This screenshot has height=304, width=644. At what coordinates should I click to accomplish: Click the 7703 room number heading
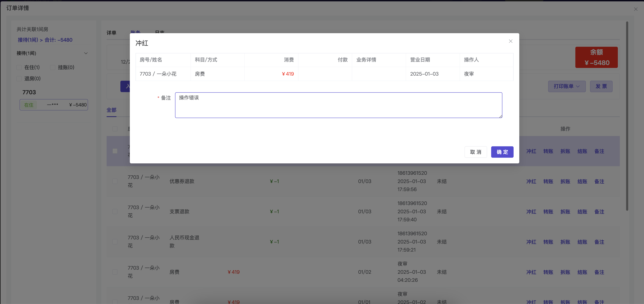[29, 92]
